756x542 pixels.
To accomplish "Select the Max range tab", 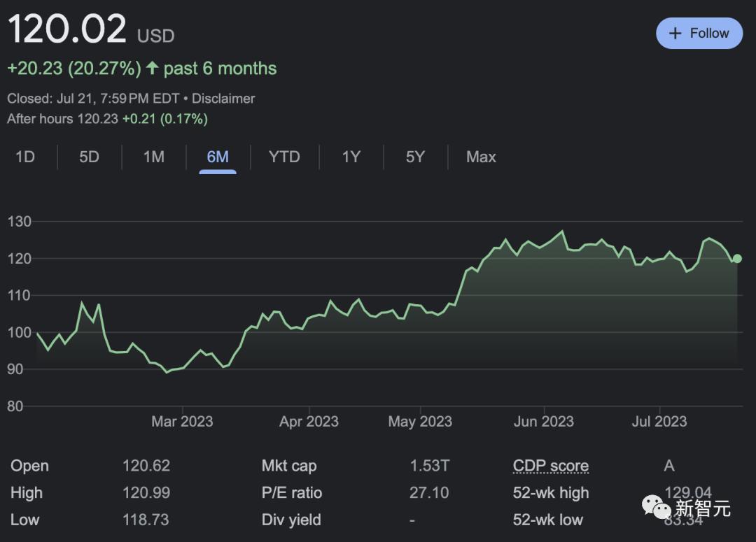I will (481, 157).
